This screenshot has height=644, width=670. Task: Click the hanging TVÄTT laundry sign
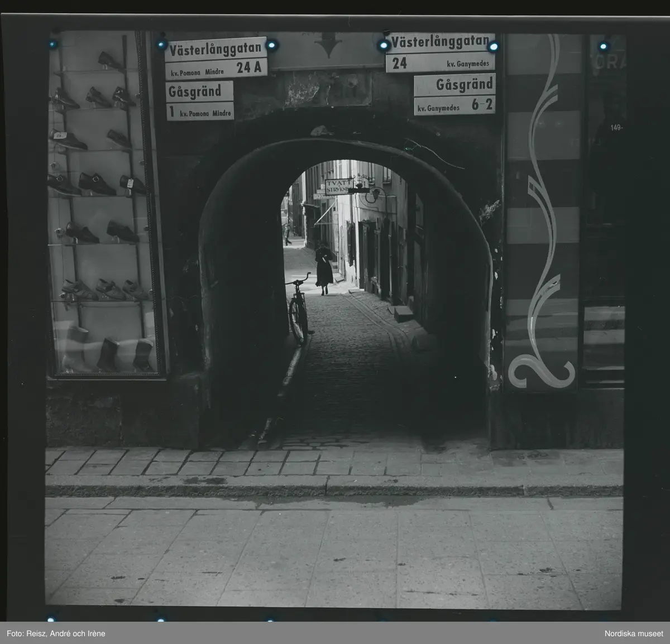click(x=337, y=187)
